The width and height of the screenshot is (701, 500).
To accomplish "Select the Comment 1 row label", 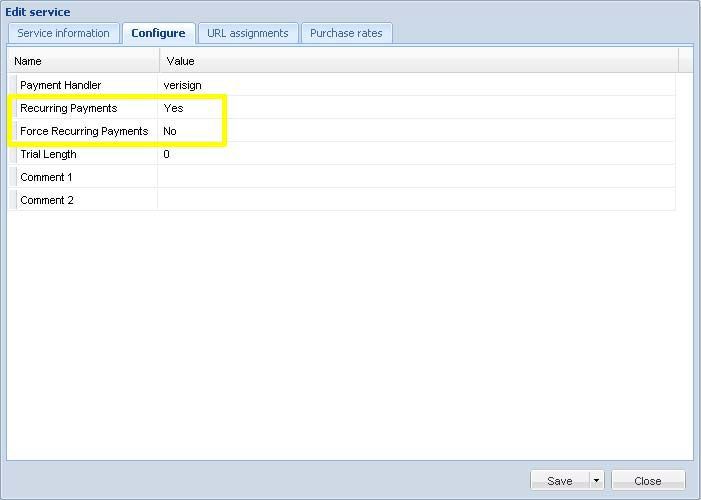I will (x=46, y=177).
